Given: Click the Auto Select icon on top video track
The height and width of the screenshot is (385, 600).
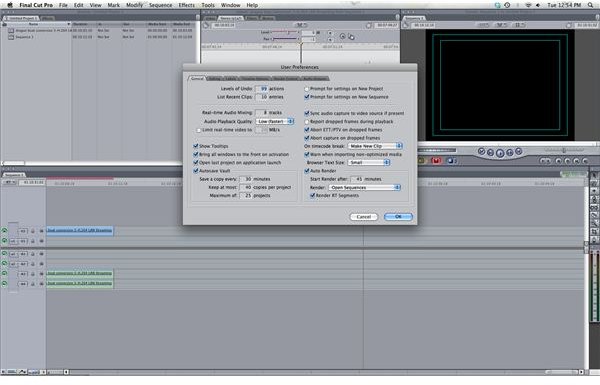Looking at the screenshot, I should click(x=41, y=231).
